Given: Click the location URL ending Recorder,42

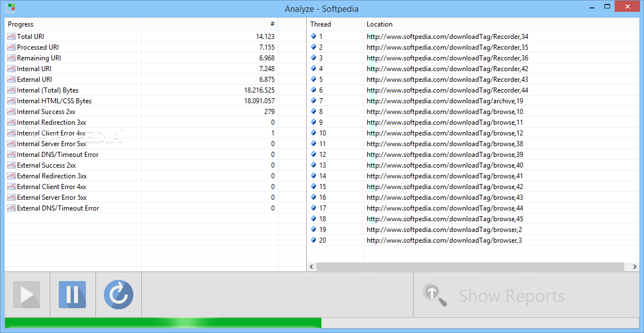Looking at the screenshot, I should 447,68.
